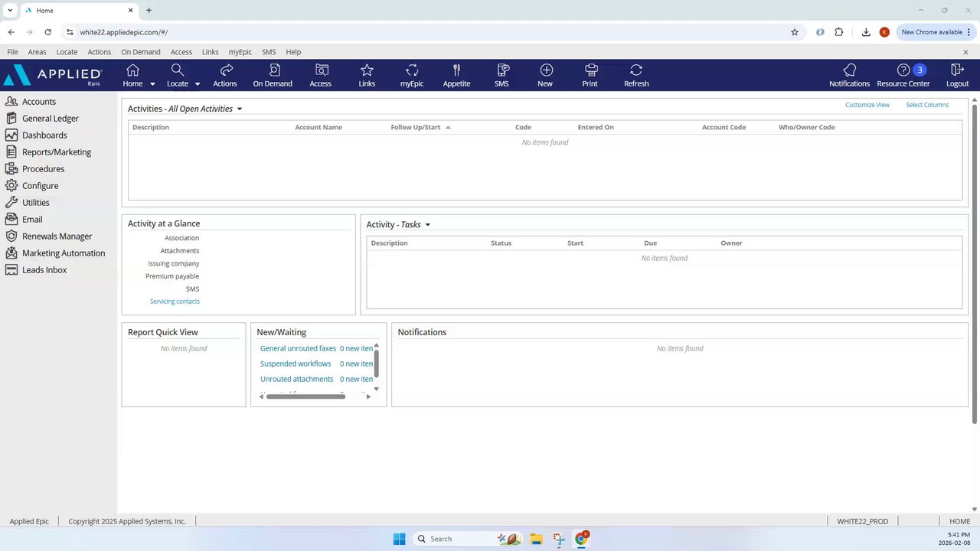Expand the Home dropdown arrow

coord(152,84)
